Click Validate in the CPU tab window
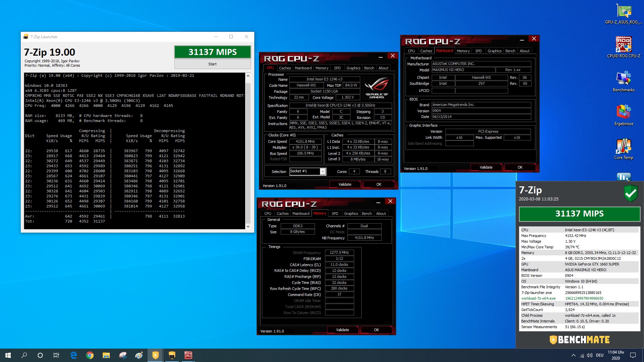Image resolution: width=644 pixels, height=362 pixels. click(x=345, y=184)
